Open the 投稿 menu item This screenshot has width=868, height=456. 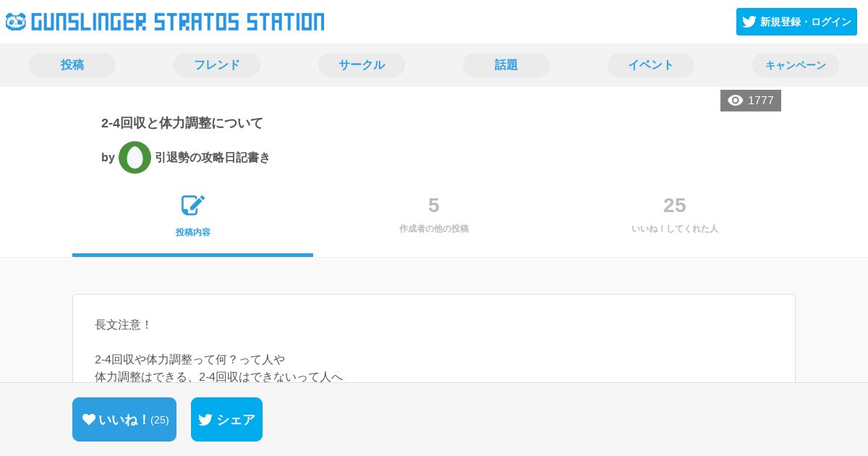[72, 65]
